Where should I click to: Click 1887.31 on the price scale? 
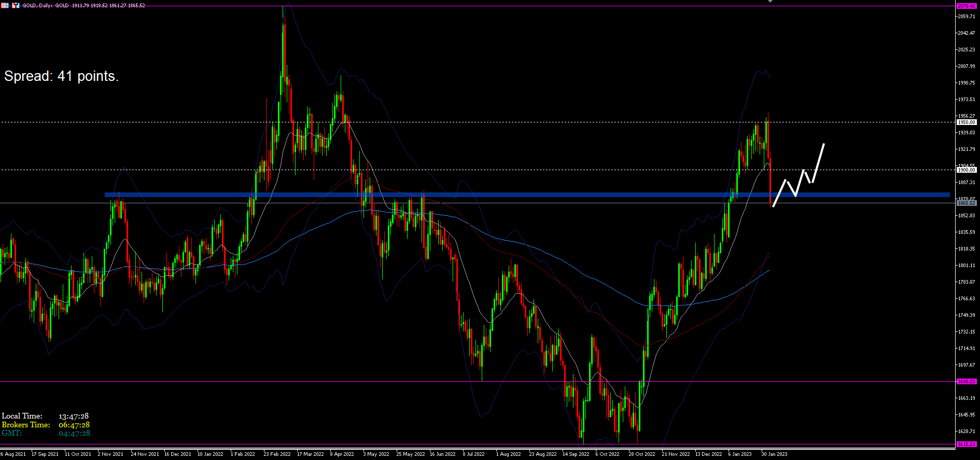tap(966, 183)
